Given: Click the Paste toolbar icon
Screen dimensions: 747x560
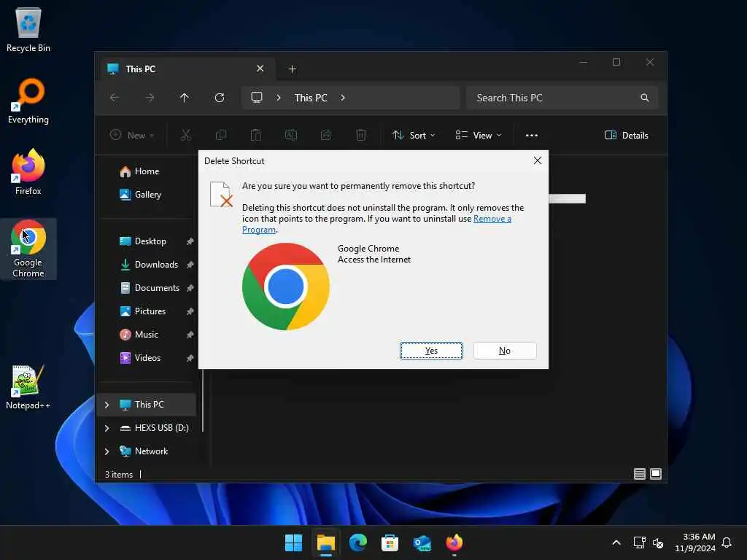Looking at the screenshot, I should 256,135.
